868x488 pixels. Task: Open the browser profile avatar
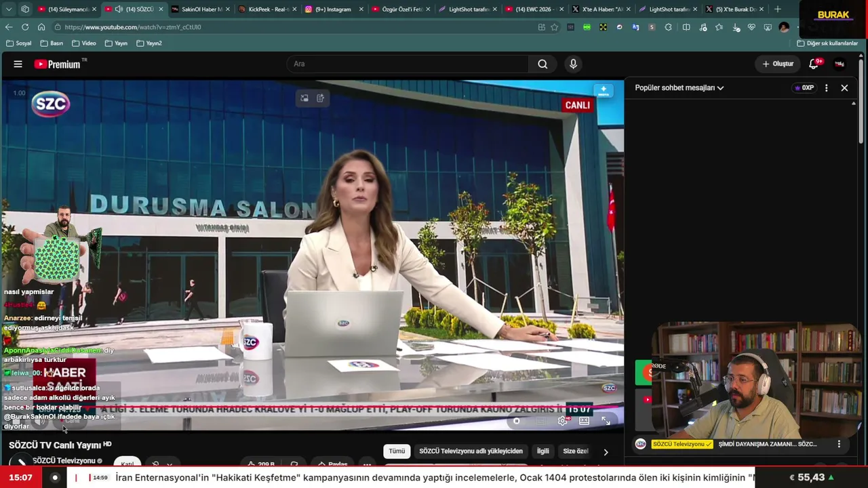(784, 27)
